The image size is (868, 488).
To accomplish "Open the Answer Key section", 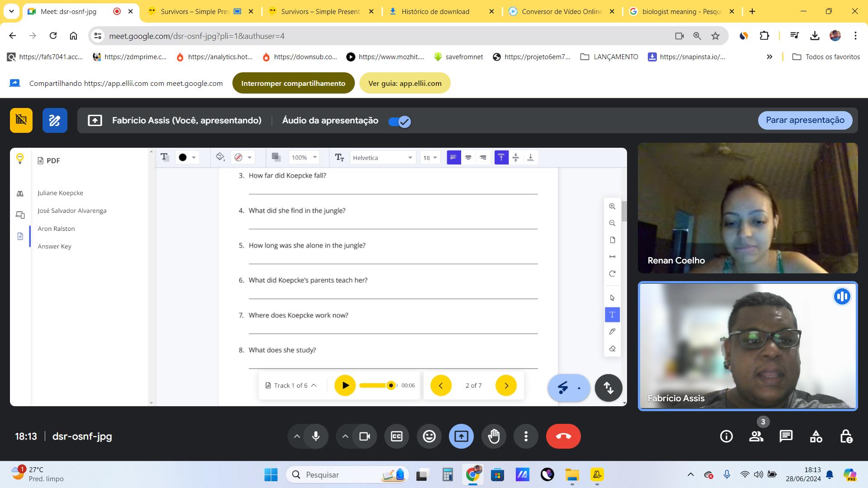I will click(54, 246).
